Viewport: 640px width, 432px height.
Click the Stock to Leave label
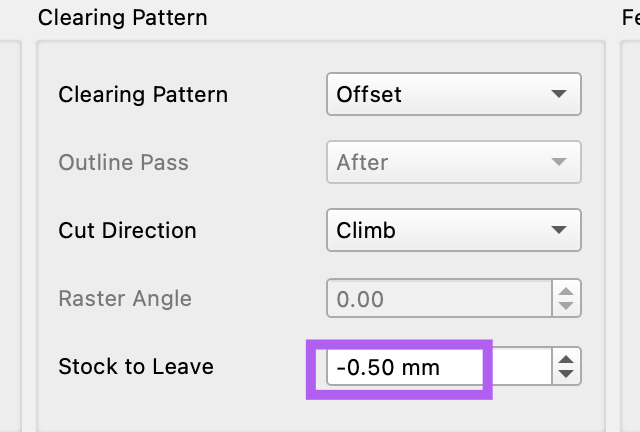136,367
